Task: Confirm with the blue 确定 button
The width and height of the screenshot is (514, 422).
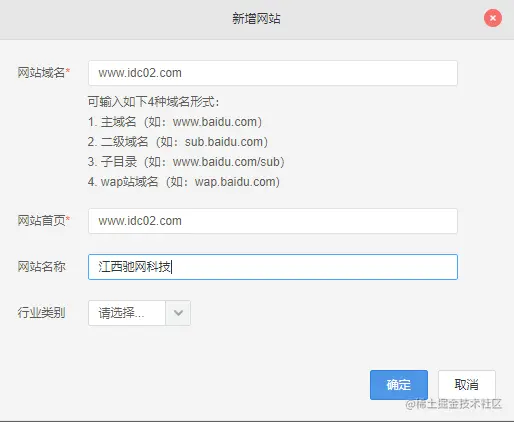Action: 399,385
